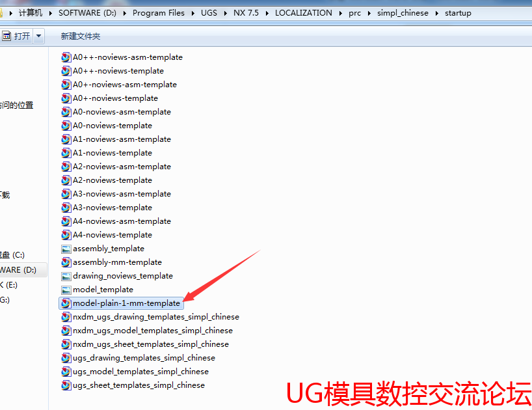532x410 pixels.
Task: Click the nxdm_ugs_sheet_templates_simpl_chinese file icon
Action: coord(66,344)
